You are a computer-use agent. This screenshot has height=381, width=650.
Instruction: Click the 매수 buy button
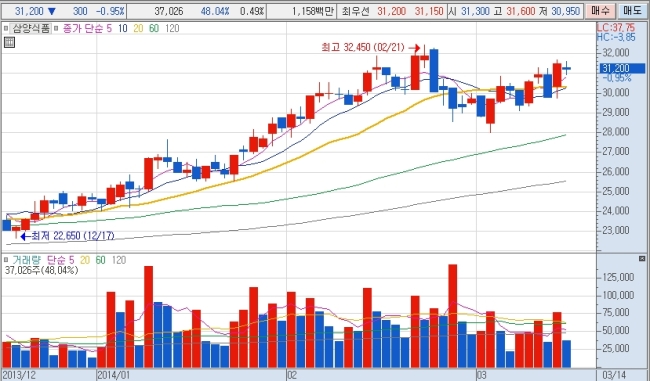tap(600, 11)
